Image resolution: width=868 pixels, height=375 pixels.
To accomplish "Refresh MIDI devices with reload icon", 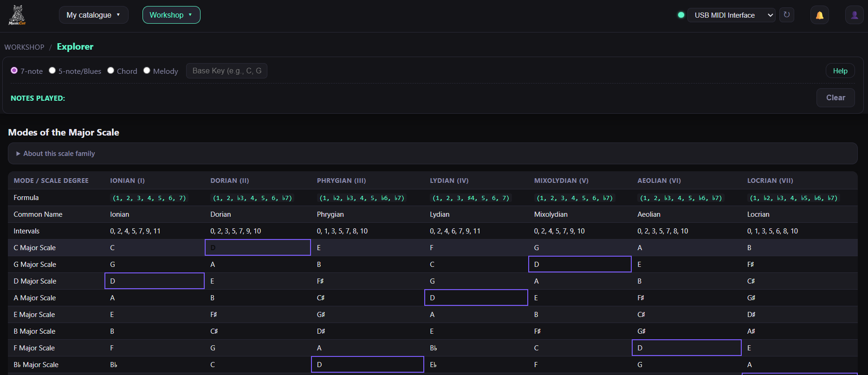I will 787,15.
